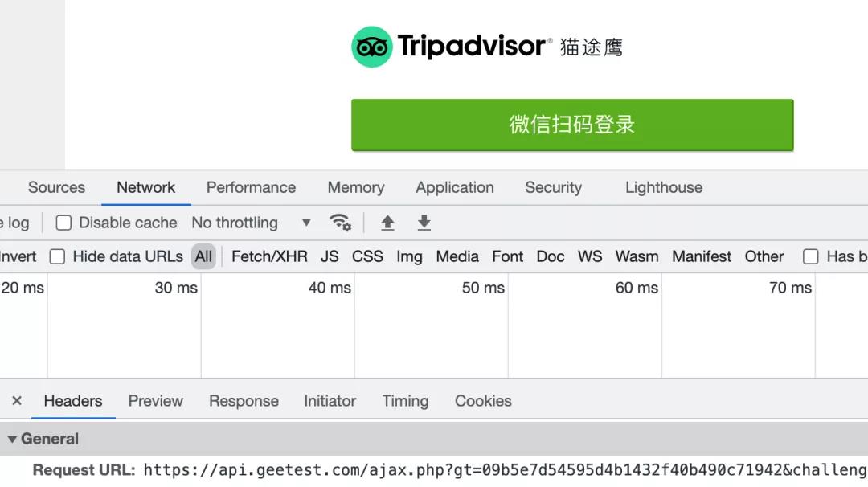Image resolution: width=868 pixels, height=487 pixels.
Task: Open the No throttling dropdown
Action: (251, 223)
